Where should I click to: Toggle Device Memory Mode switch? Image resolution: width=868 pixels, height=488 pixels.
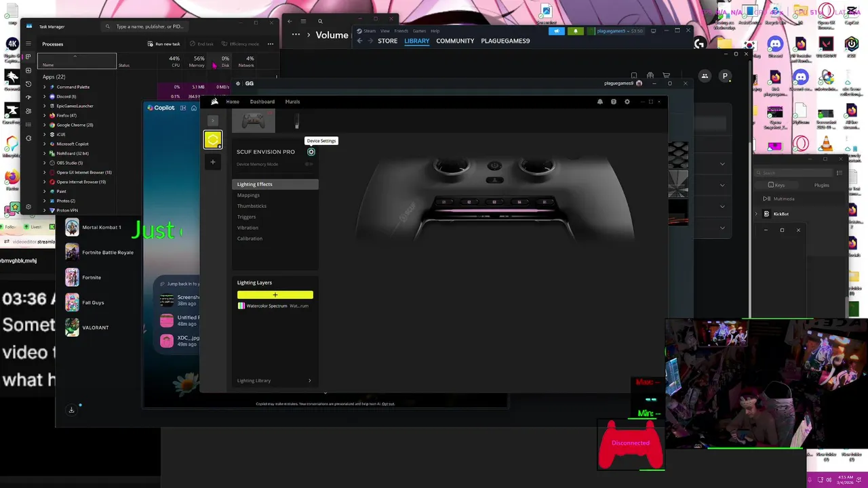point(309,164)
